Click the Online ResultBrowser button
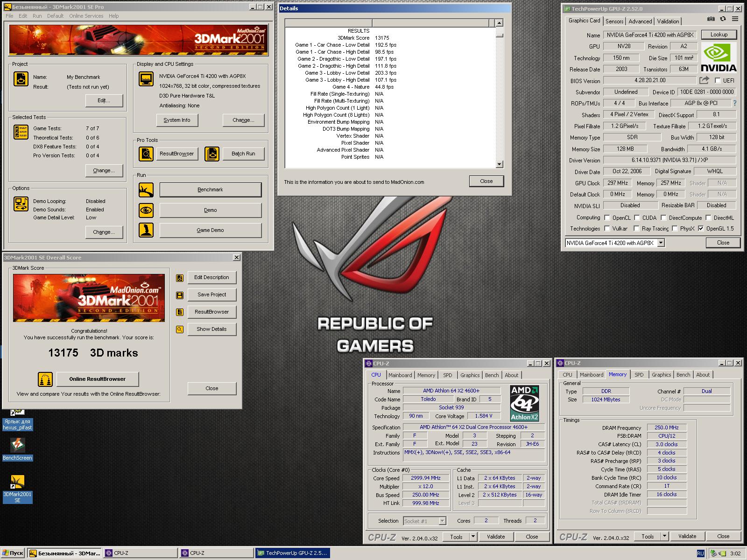Screen dimensions: 747x560 pos(98,379)
